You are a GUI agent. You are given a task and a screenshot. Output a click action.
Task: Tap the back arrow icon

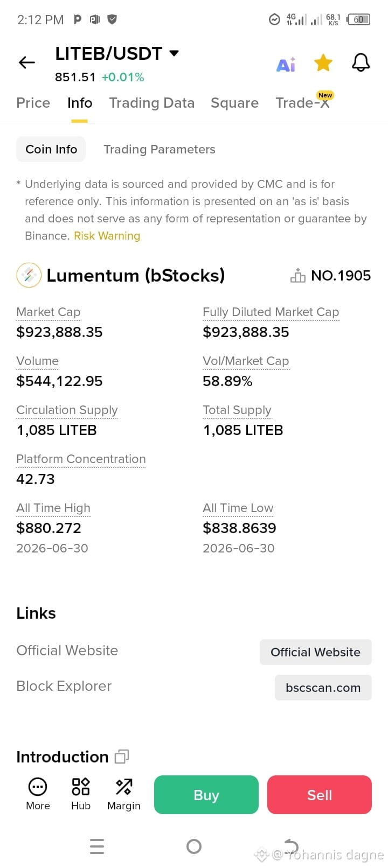pos(27,63)
